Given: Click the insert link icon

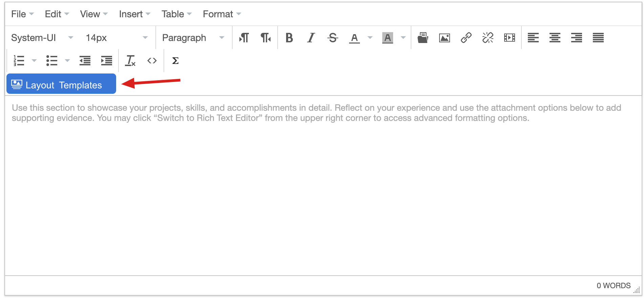Looking at the screenshot, I should 466,38.
